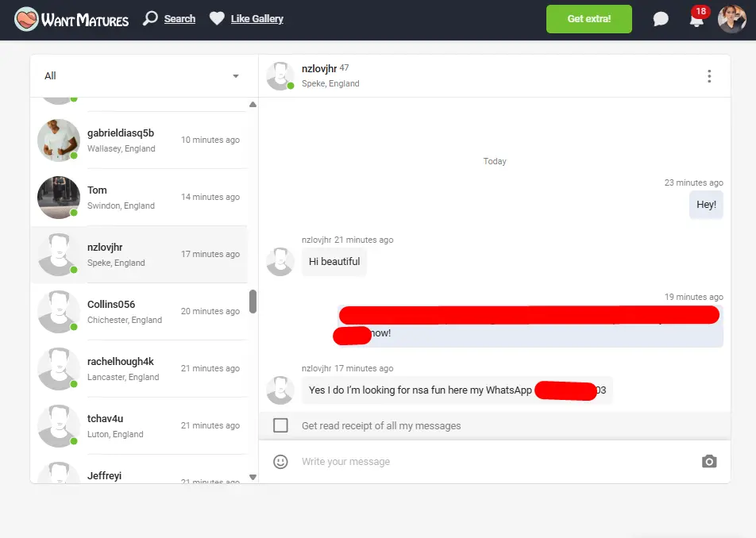The height and width of the screenshot is (538, 756).
Task: Open the emoji smiley picker
Action: (280, 461)
